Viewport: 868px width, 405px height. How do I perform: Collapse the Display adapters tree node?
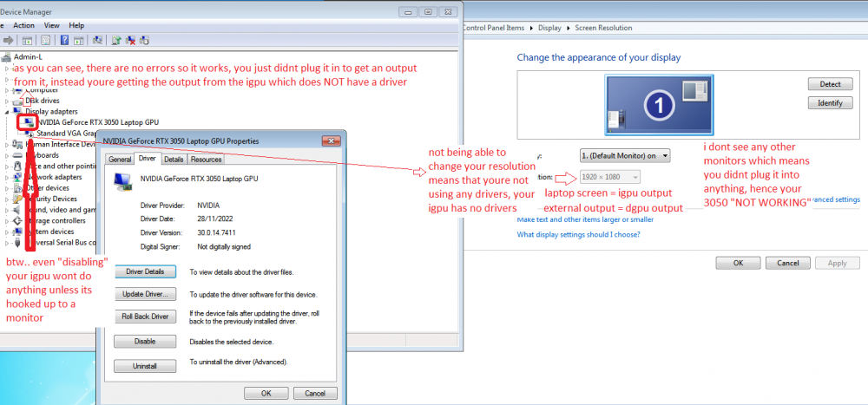8,112
